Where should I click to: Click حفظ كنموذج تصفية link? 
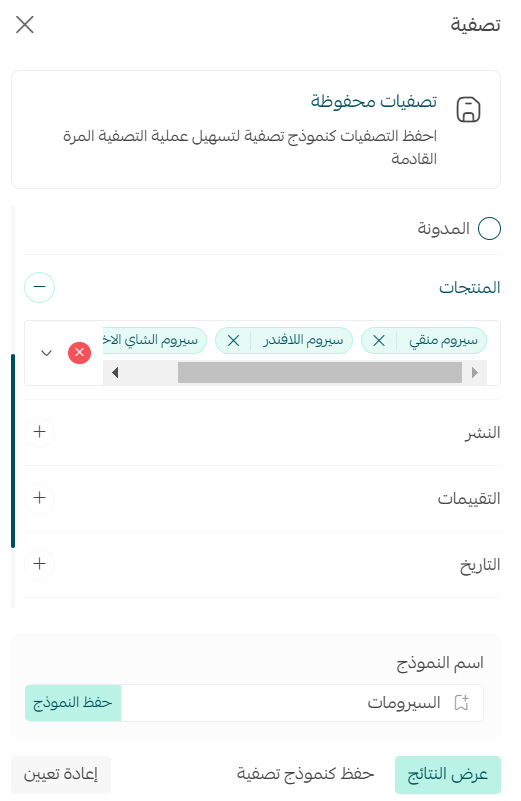pos(305,774)
